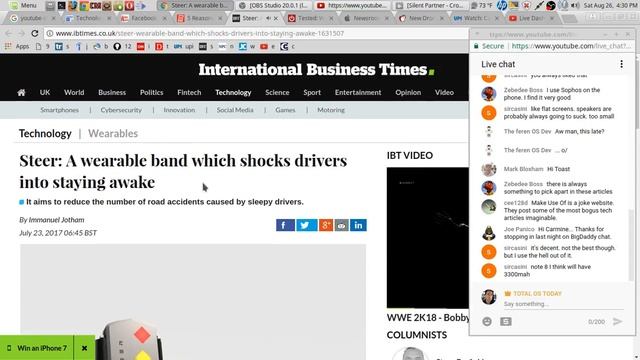Open the system Menu button

tap(23, 5)
